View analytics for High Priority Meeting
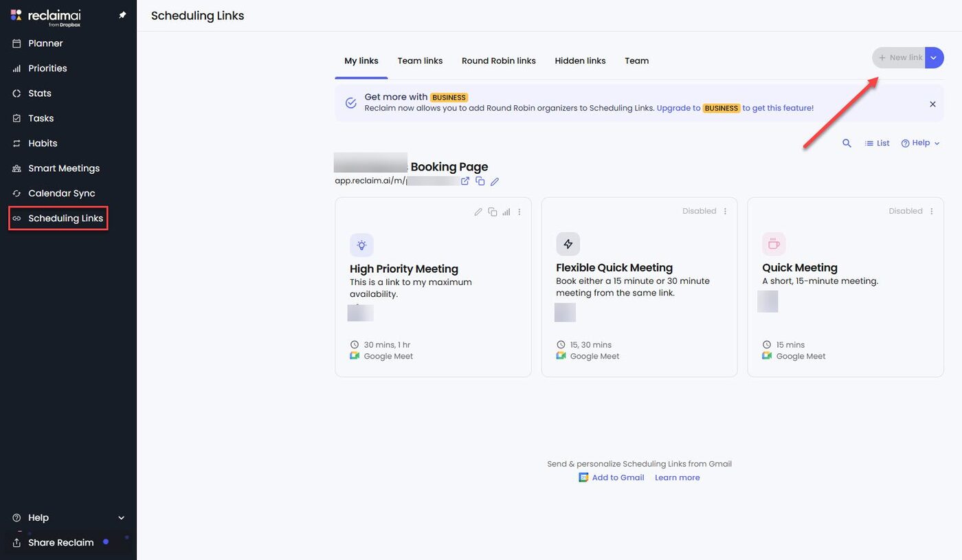 pyautogui.click(x=506, y=212)
